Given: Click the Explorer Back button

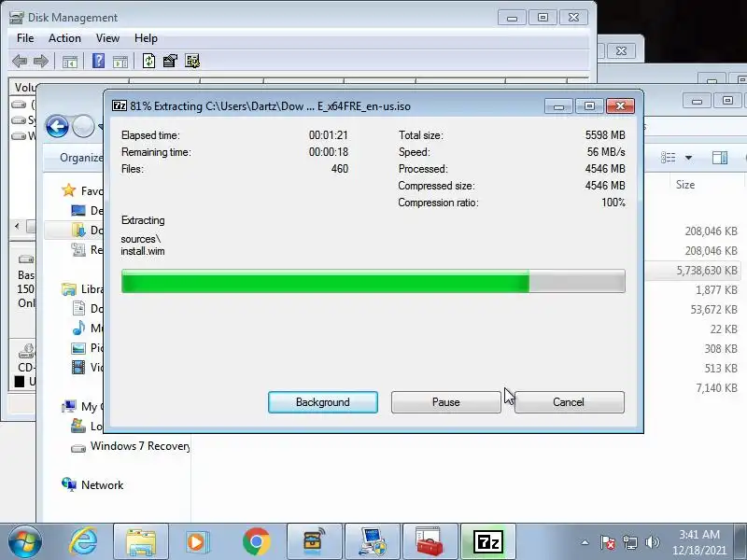Looking at the screenshot, I should [x=57, y=127].
